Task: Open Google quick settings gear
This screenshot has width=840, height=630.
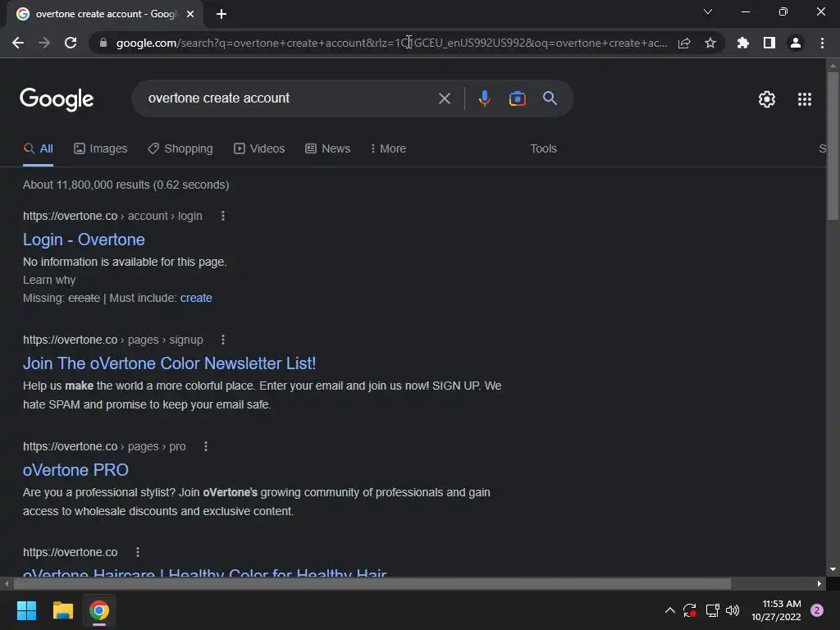Action: [767, 99]
